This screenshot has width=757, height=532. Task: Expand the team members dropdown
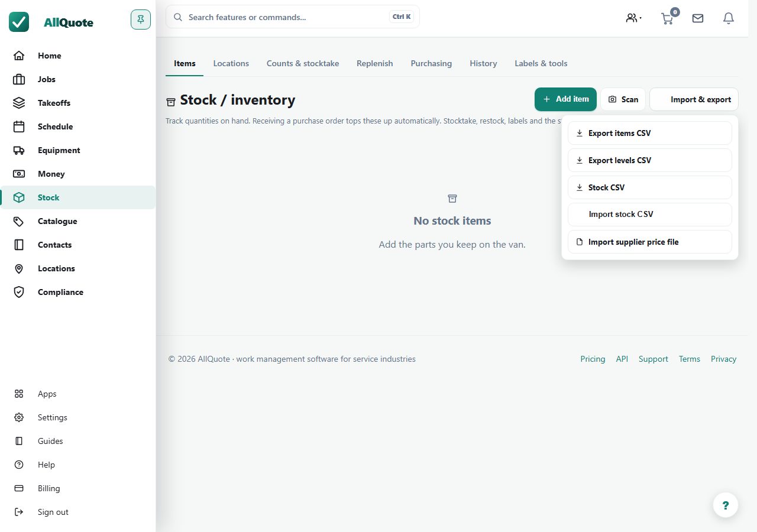coord(634,18)
